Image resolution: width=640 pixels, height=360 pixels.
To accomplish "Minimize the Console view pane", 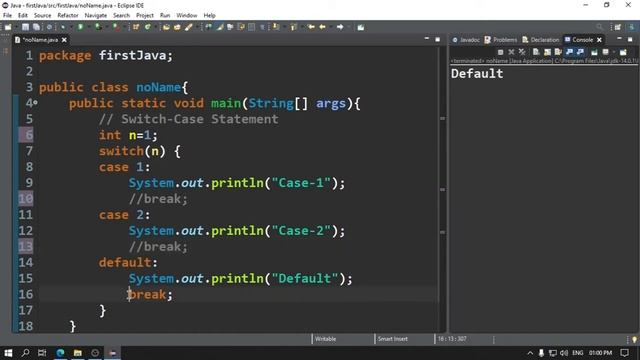I will click(x=619, y=39).
